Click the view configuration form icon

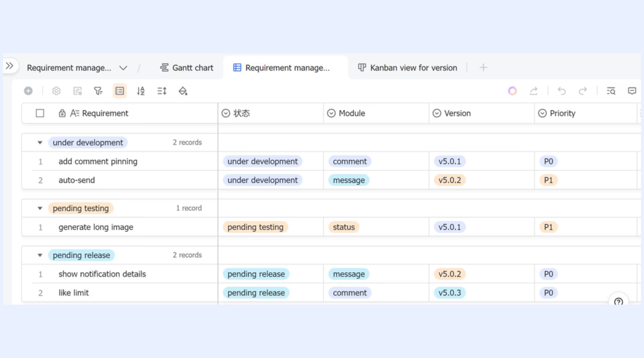[x=78, y=91]
